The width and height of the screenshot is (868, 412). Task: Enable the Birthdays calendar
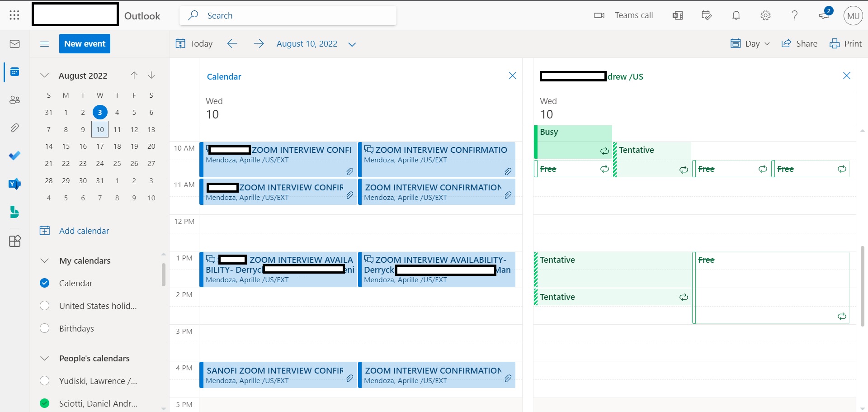[44, 328]
